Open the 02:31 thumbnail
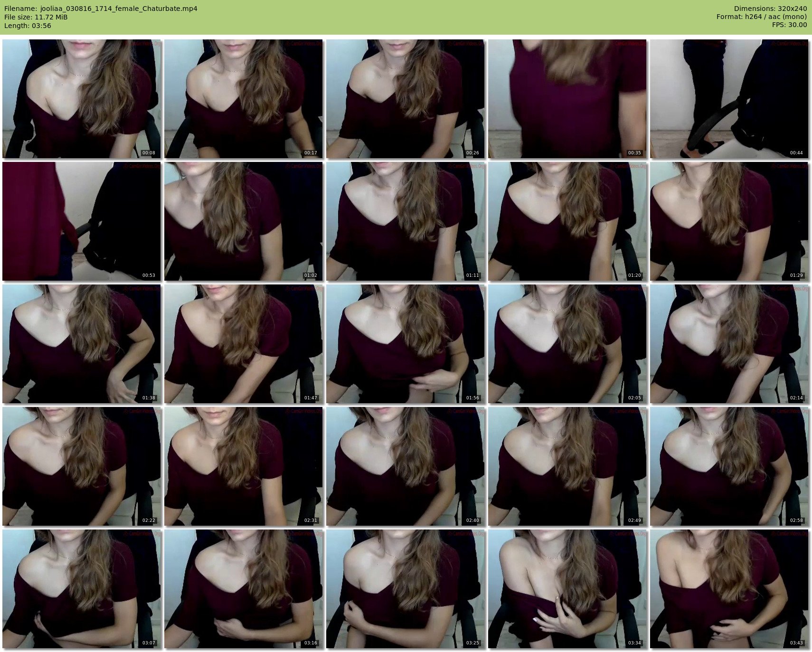Image resolution: width=812 pixels, height=652 pixels. (244, 466)
